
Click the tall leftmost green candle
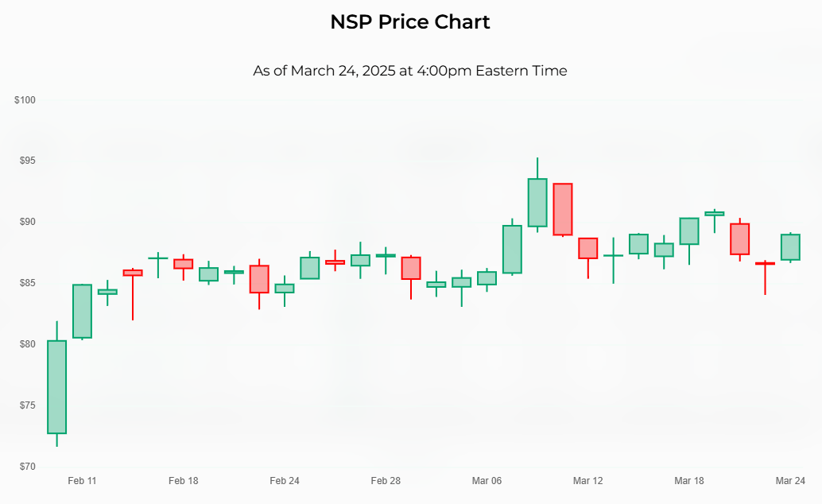point(56,387)
